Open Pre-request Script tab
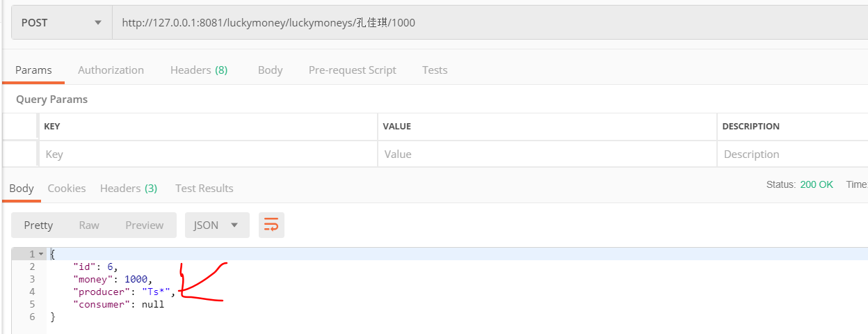Viewport: 868px width, 334px height. 352,70
